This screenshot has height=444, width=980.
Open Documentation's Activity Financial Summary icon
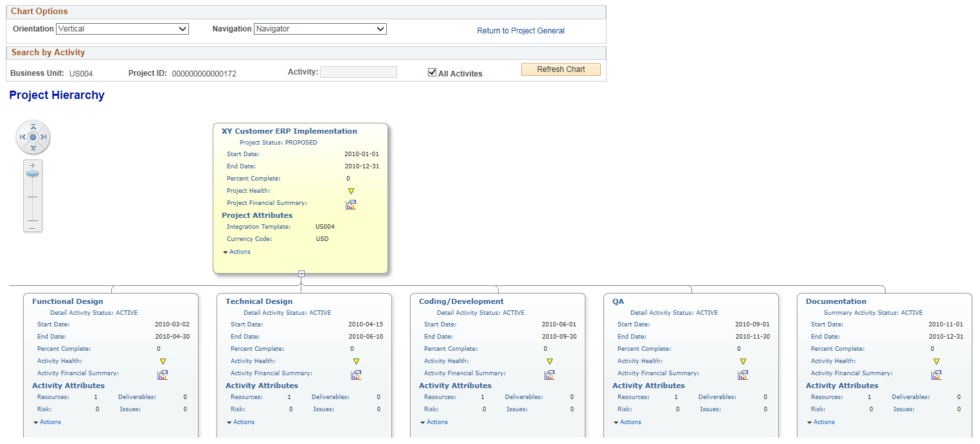tap(936, 374)
